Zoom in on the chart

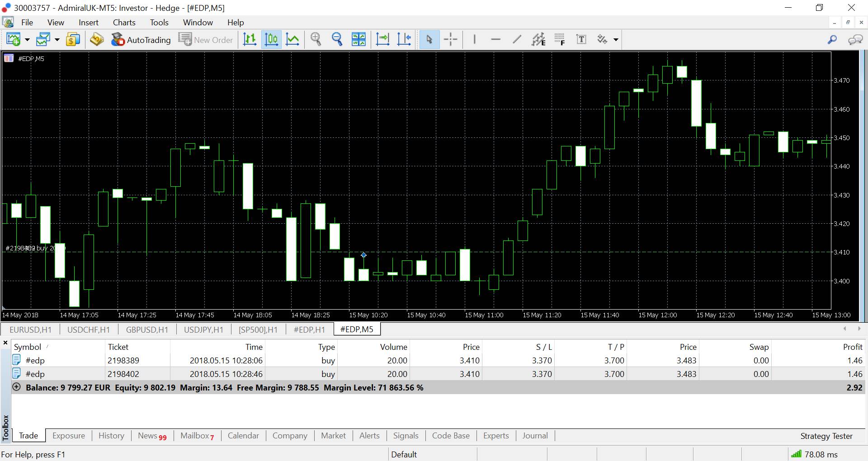pyautogui.click(x=316, y=40)
